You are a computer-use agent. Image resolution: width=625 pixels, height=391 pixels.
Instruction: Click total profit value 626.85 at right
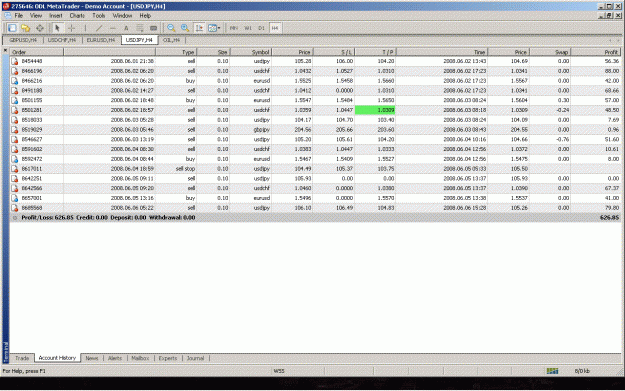609,218
